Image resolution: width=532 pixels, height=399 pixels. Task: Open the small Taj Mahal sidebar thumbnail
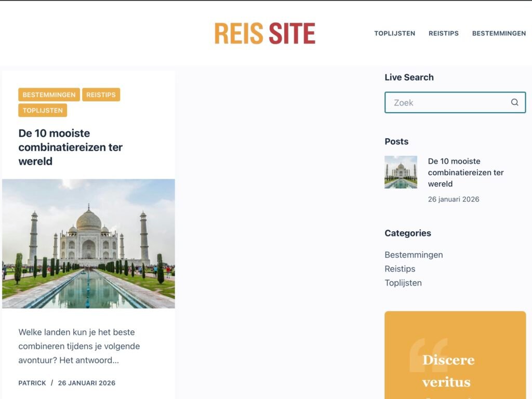(401, 172)
